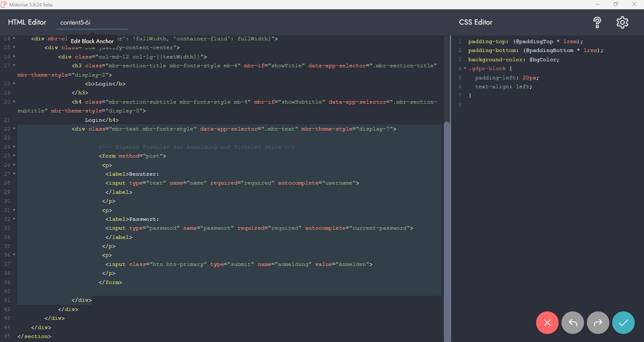This screenshot has width=644, height=342.
Task: Click the submit input line 37
Action: [x=238, y=264]
